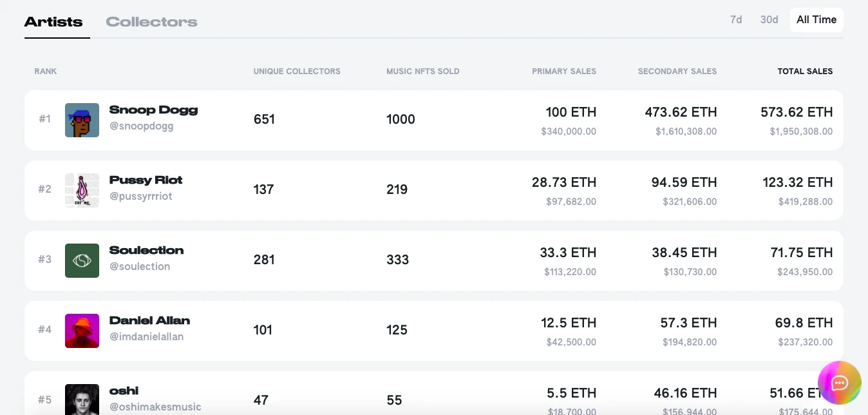Sort by the Music NFTs Sold column header

tap(423, 72)
